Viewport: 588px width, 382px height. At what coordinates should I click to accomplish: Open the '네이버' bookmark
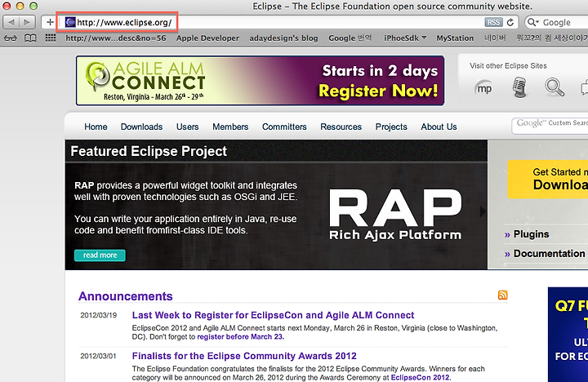pos(495,38)
